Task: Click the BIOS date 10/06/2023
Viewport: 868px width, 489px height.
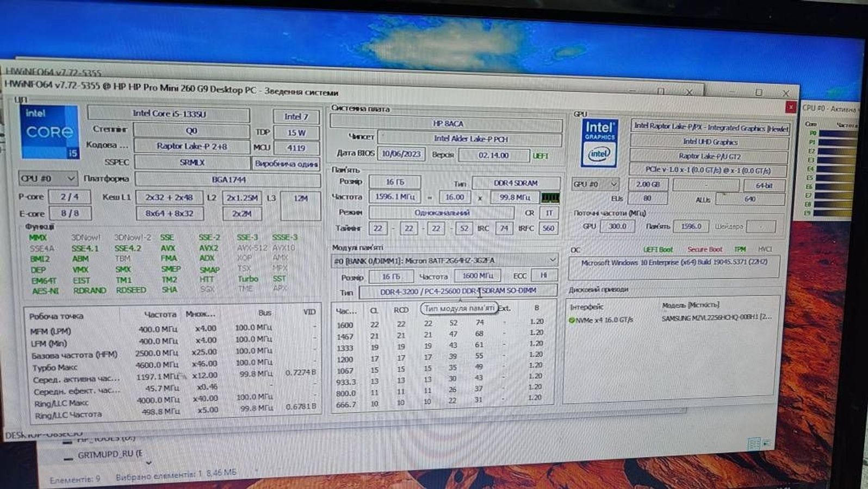Action: pyautogui.click(x=401, y=154)
